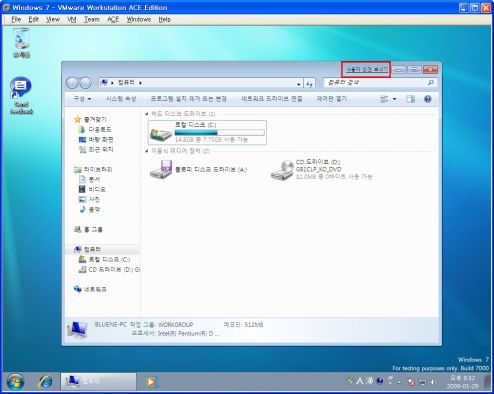Image resolution: width=494 pixels, height=394 pixels.
Task: Click the IME 'A' language indicator
Action: (x=360, y=381)
